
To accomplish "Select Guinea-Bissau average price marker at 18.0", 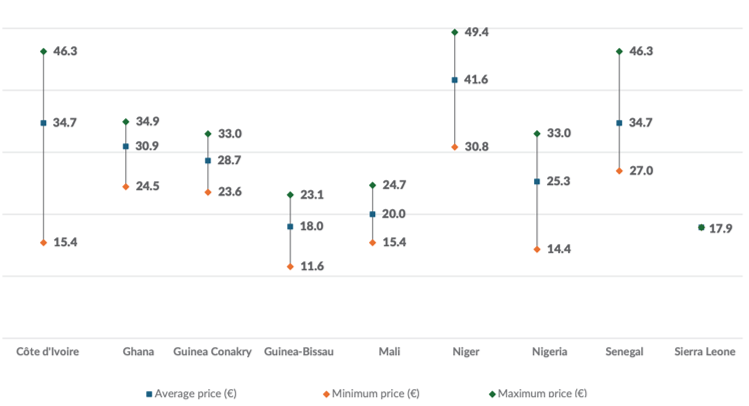I will (290, 227).
